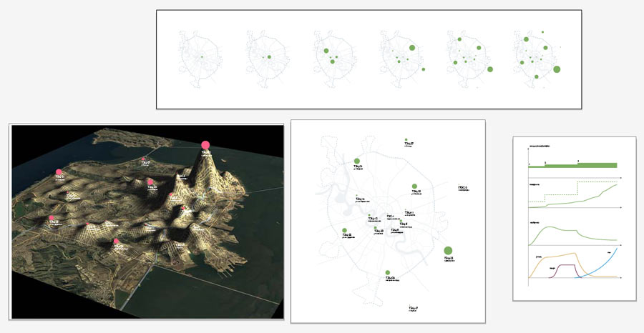Viewport: 644px width, 333px height.
Task: Open the last map thumbnail in top strip
Action: 537,57
